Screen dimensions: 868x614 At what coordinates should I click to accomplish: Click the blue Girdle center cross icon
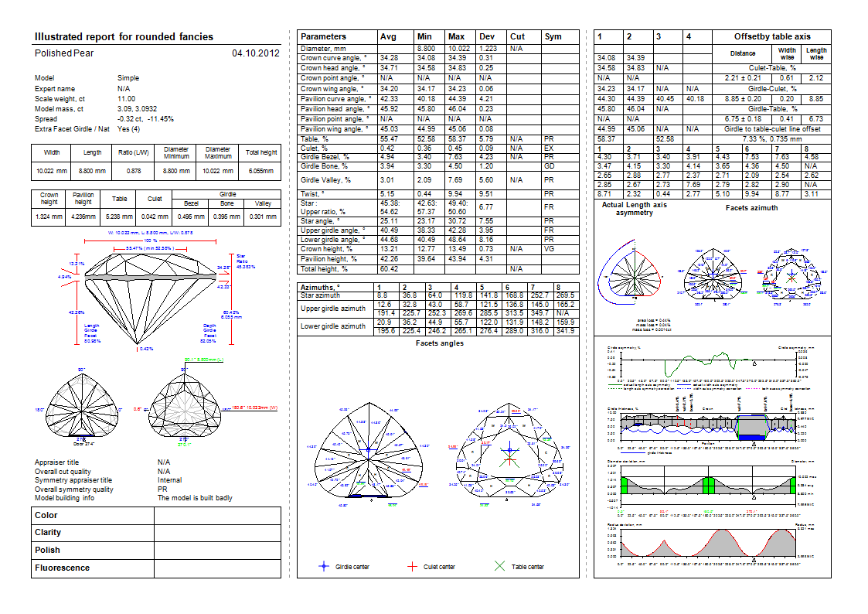(324, 567)
